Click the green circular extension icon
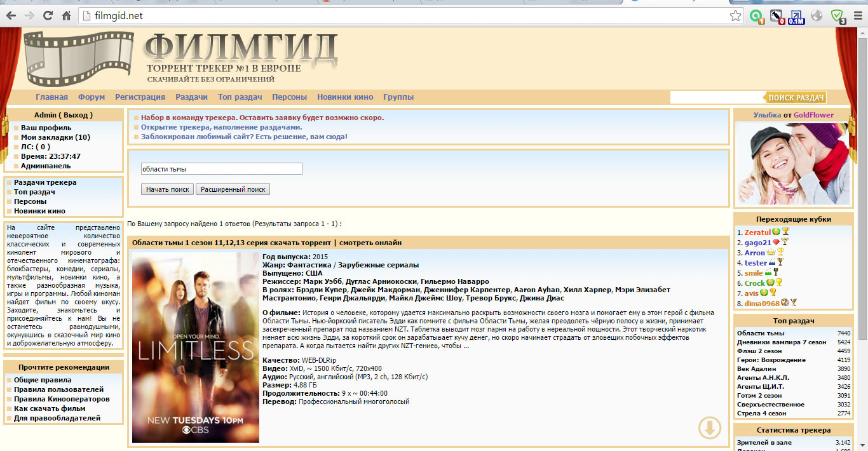Screen dimensions: 868x451 tap(756, 17)
